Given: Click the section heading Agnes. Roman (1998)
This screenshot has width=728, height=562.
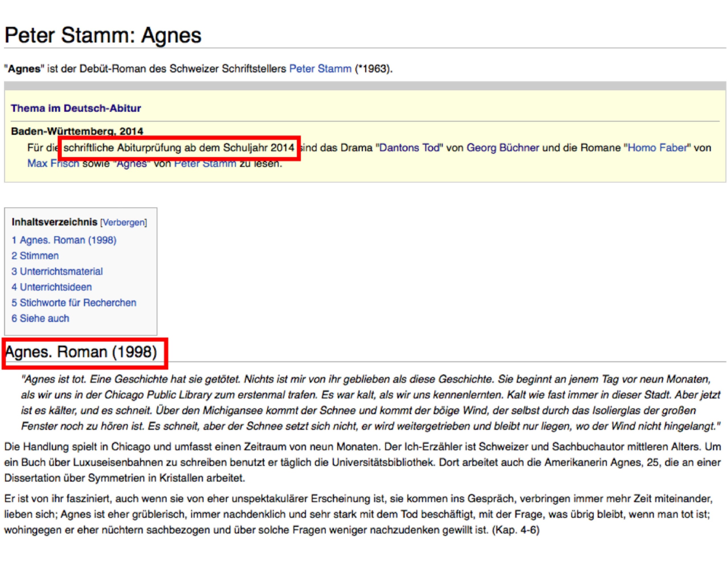Looking at the screenshot, I should (81, 352).
